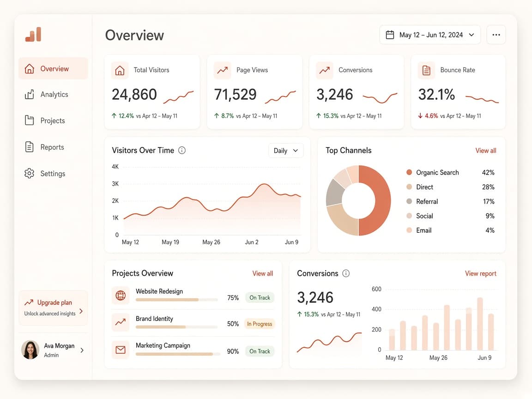Click the Analytics chart icon in sidebar
Viewport: 532px width, 399px height.
pyautogui.click(x=30, y=94)
